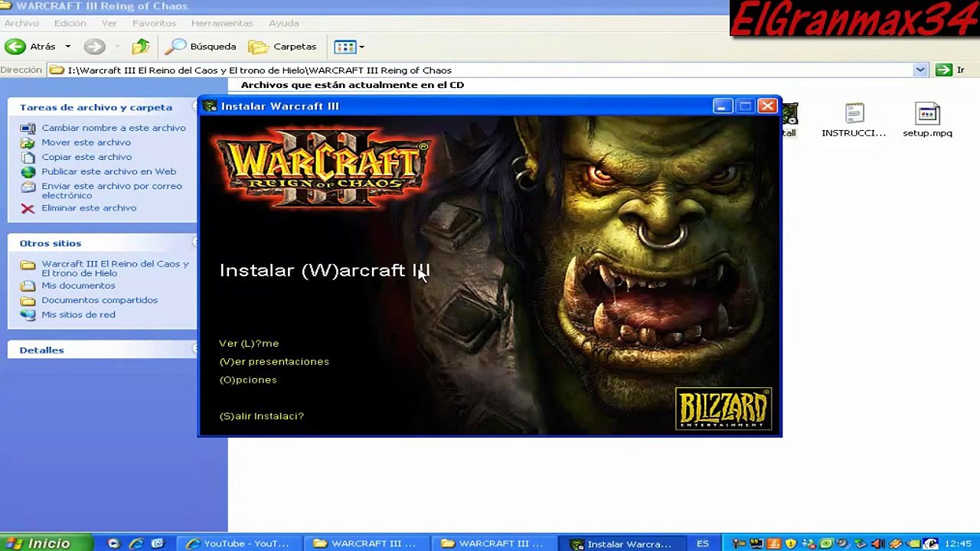The height and width of the screenshot is (551, 980).
Task: Open the Edición menu
Action: tap(70, 23)
